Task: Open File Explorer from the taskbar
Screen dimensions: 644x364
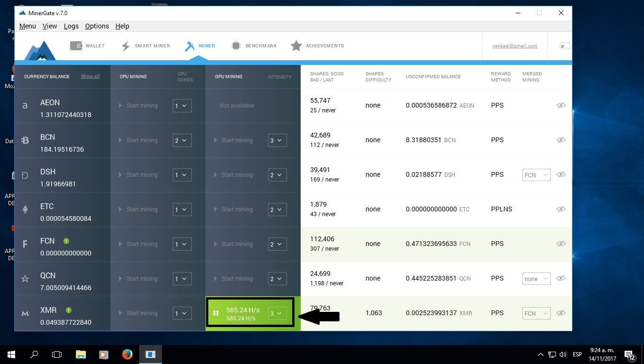Action: pos(81,355)
